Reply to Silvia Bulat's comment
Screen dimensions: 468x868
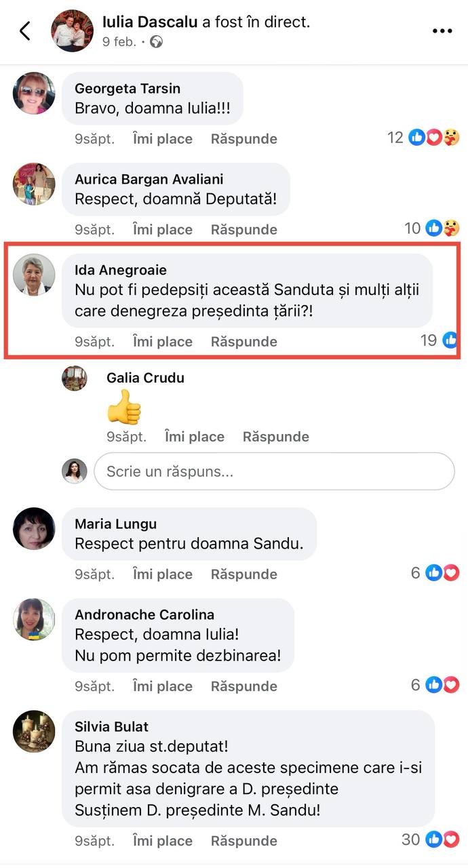[244, 841]
